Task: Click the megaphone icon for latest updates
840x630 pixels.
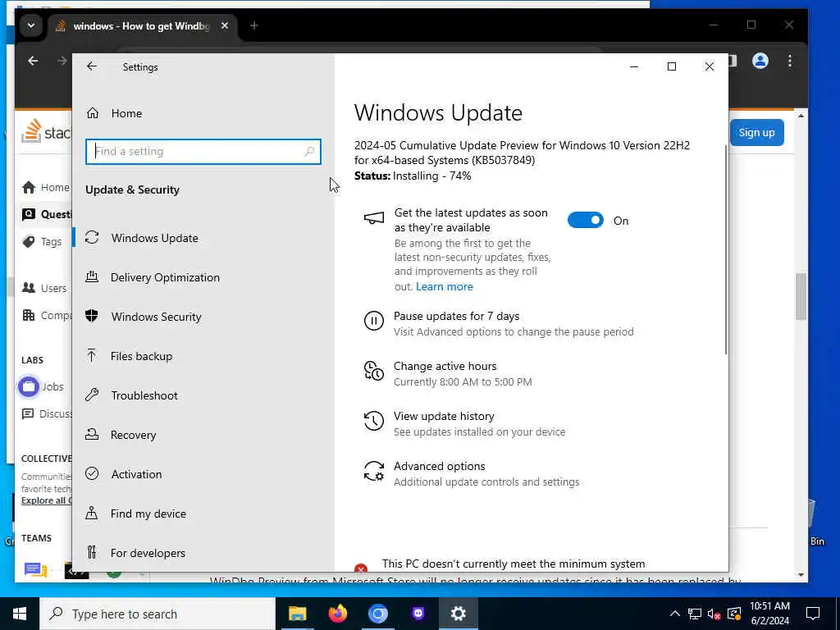Action: 374,218
